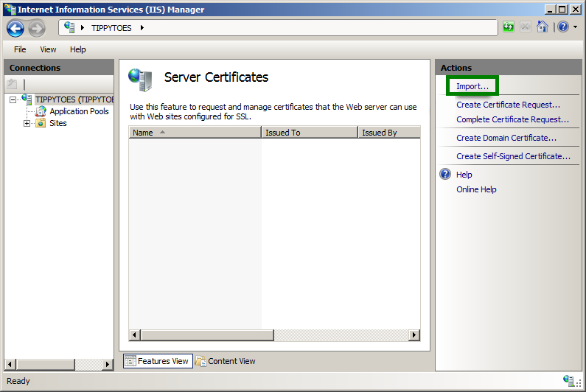Viewport: 586px width, 392px height.
Task: Select Application Pools in tree
Action: point(79,111)
